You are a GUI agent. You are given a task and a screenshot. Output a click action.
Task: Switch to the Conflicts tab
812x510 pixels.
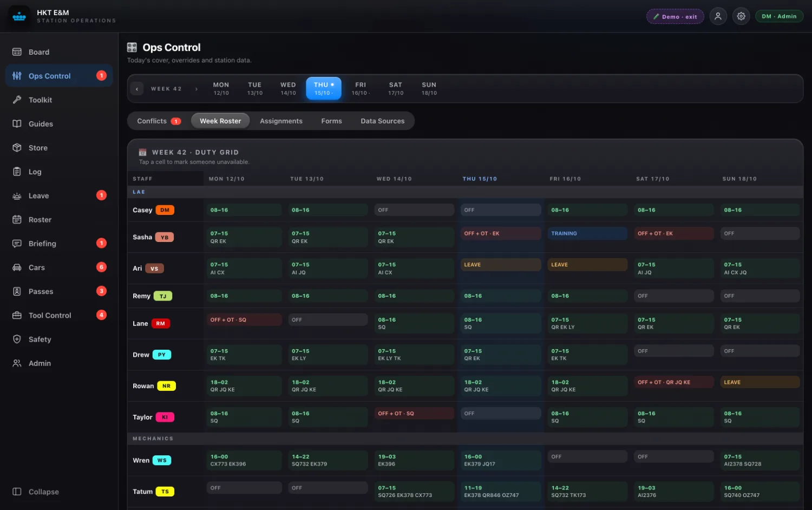coord(159,121)
